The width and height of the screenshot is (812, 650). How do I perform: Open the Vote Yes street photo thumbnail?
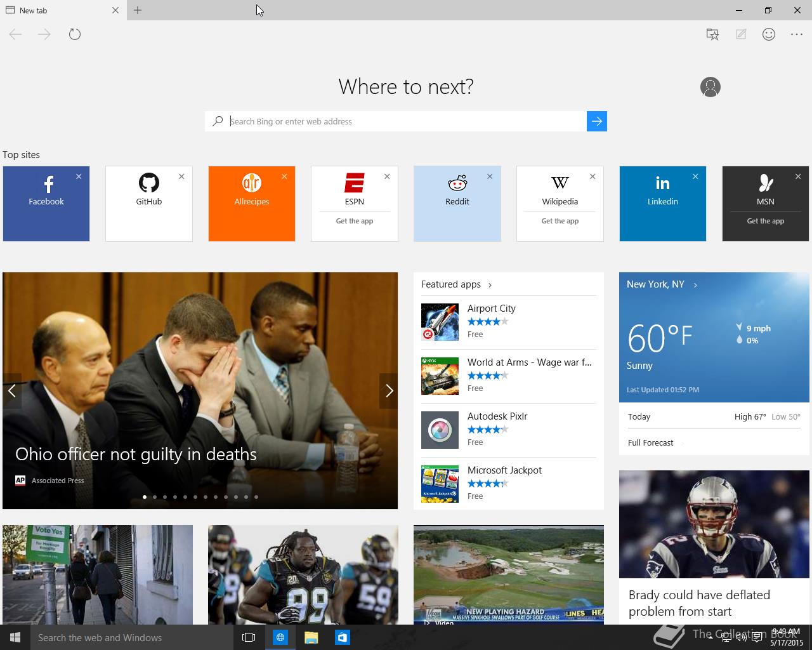point(98,574)
